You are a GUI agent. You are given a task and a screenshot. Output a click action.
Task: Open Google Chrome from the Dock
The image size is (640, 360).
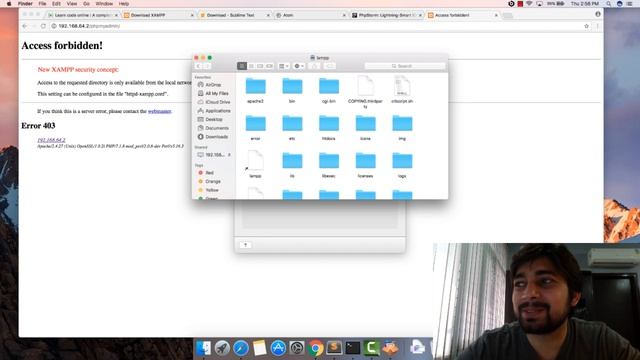[316, 348]
